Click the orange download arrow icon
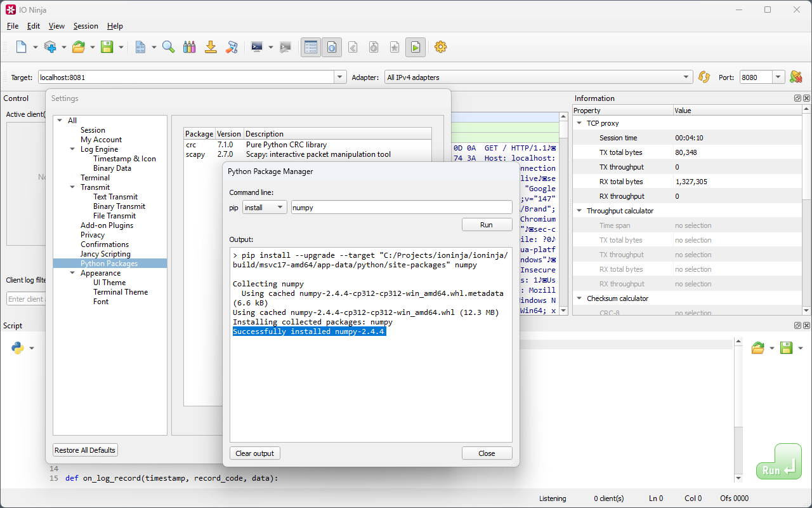Image resolution: width=812 pixels, height=508 pixels. (211, 47)
